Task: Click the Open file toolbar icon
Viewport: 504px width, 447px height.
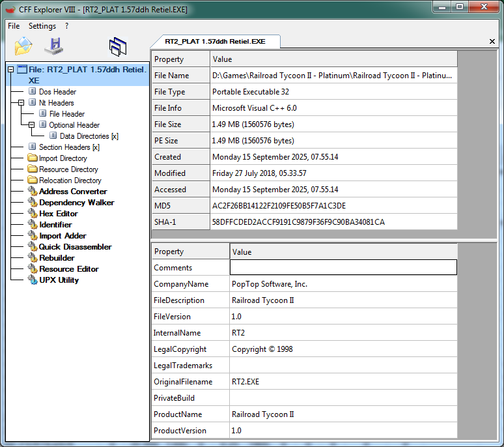Action: point(23,46)
